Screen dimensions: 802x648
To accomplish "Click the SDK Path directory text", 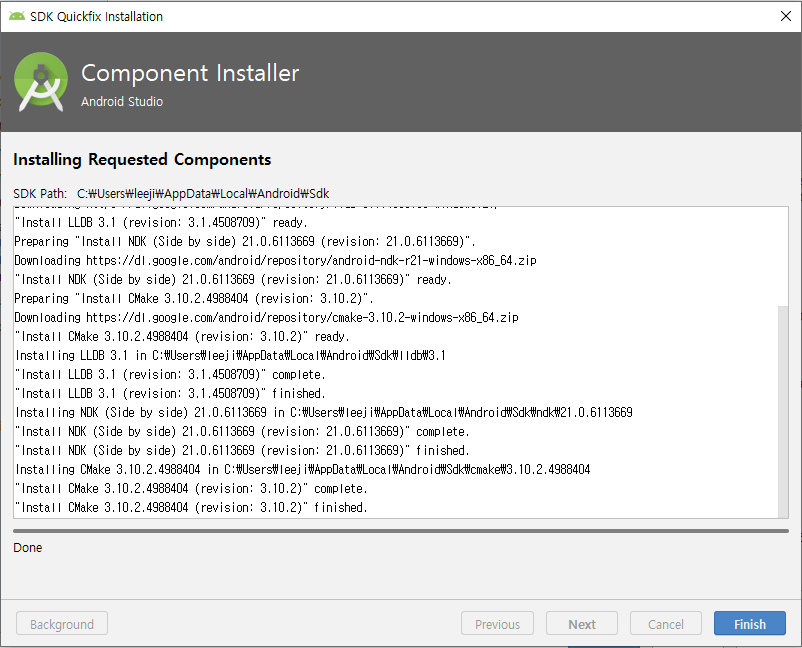I will 202,193.
